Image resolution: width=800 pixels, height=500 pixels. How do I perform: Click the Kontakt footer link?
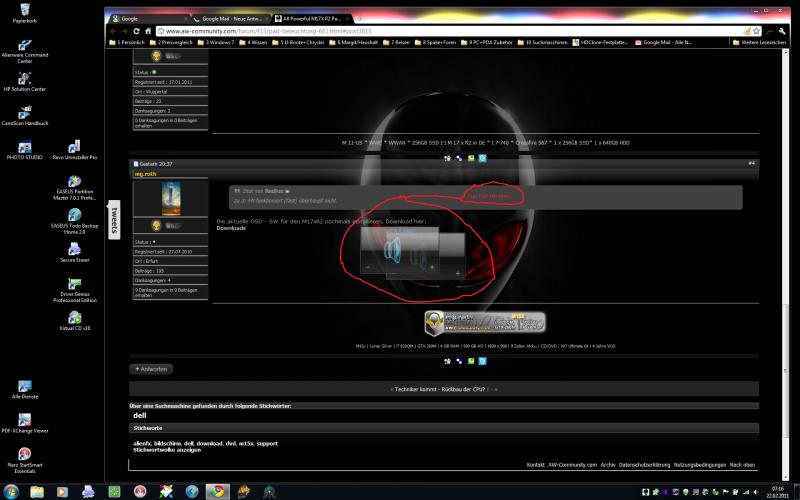click(535, 465)
